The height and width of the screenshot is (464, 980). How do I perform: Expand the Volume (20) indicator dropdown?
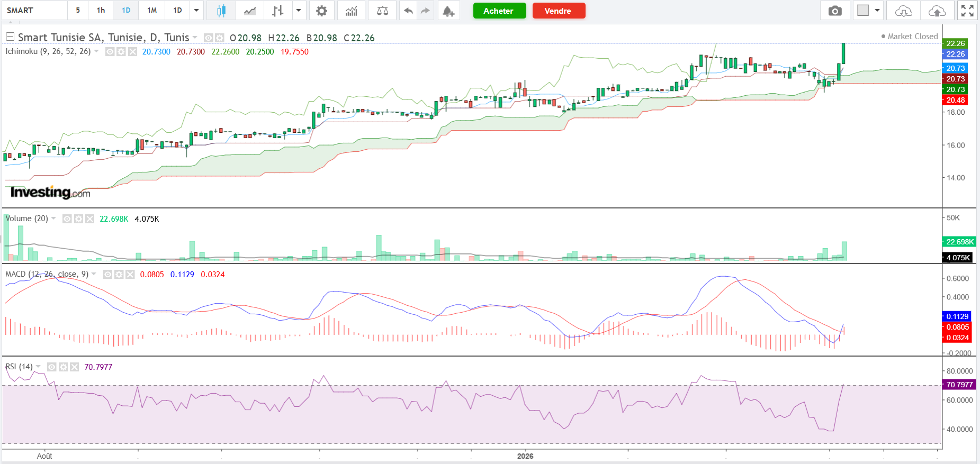[x=53, y=219]
